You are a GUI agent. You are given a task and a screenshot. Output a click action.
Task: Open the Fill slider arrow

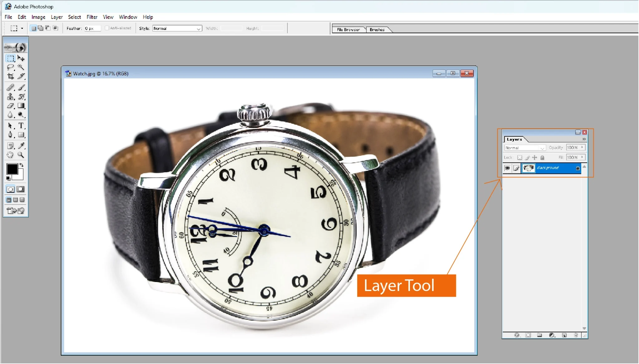[582, 157]
